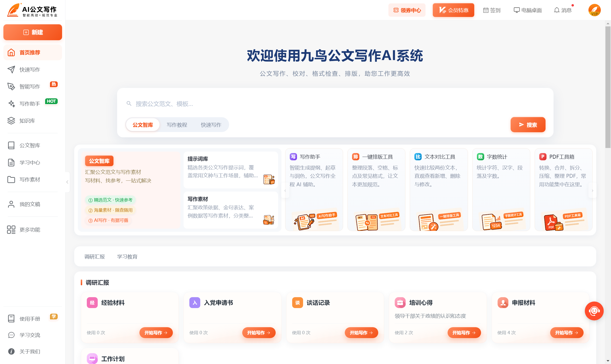The image size is (611, 364).
Task: Focus the 搜索公文范文、模板 search field
Action: pyautogui.click(x=335, y=104)
